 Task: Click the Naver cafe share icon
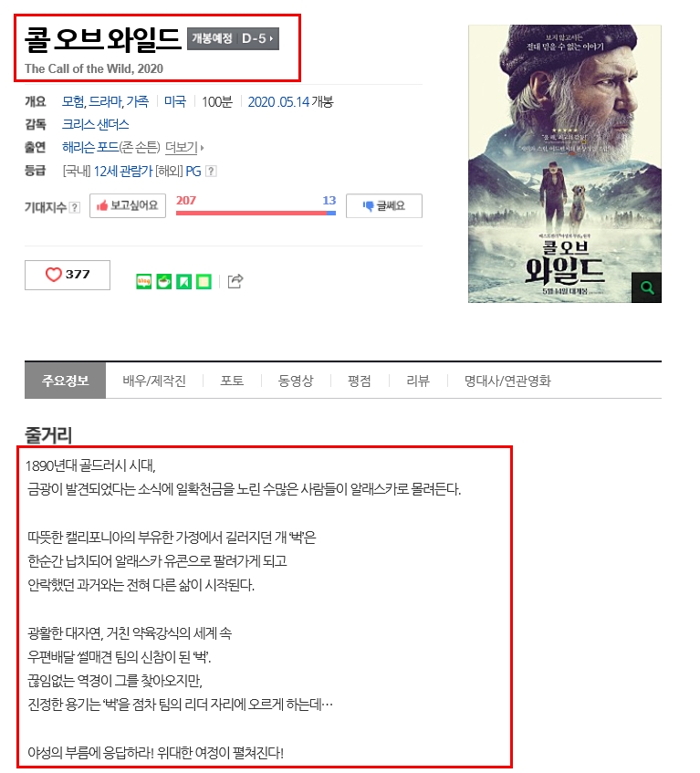click(x=163, y=281)
